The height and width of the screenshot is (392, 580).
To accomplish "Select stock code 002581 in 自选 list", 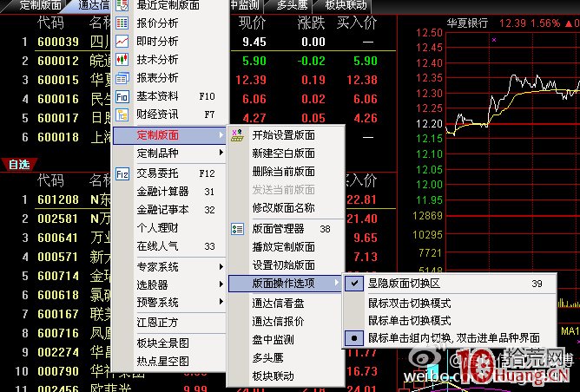I will [x=58, y=219].
